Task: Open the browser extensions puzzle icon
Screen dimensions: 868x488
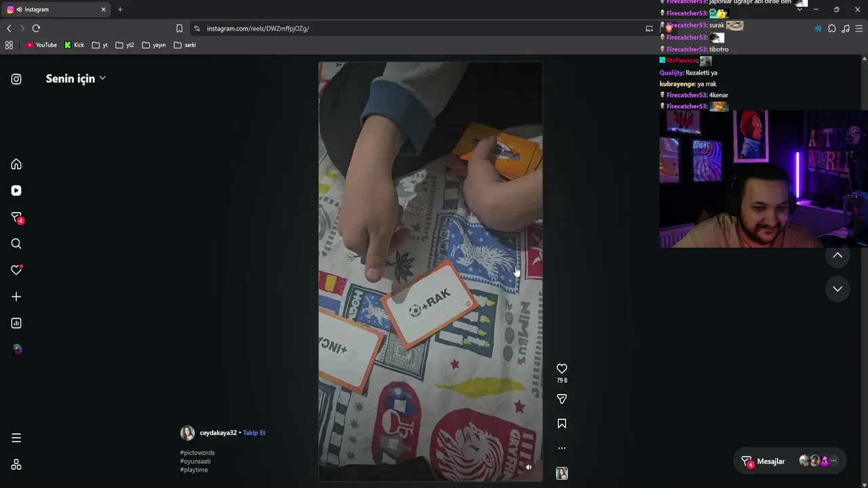Action: pyautogui.click(x=832, y=28)
